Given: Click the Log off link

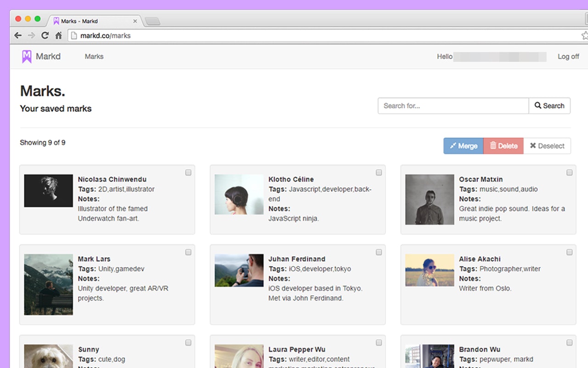Looking at the screenshot, I should [x=568, y=57].
